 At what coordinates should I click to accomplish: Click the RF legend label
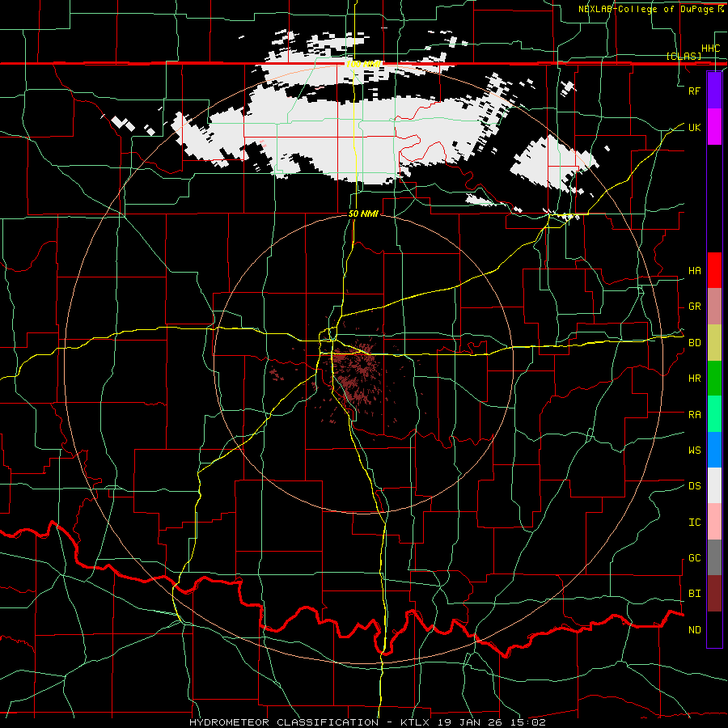(x=694, y=91)
